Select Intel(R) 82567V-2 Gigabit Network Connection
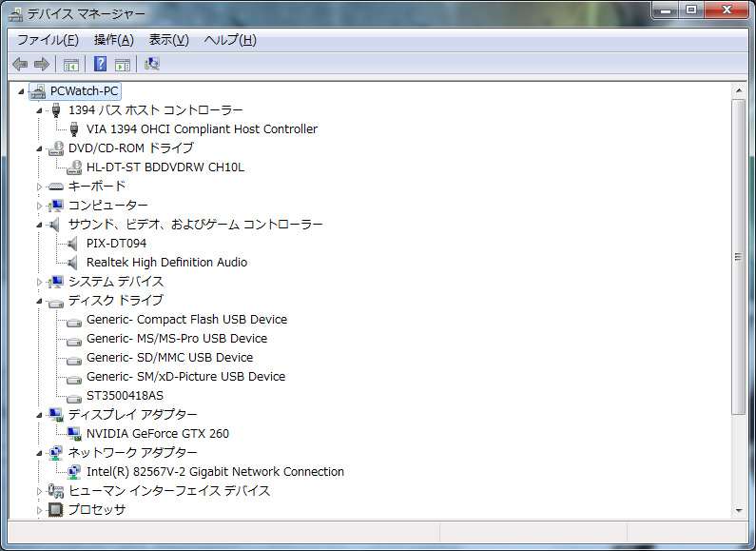Screen dimensions: 756x551 215,472
